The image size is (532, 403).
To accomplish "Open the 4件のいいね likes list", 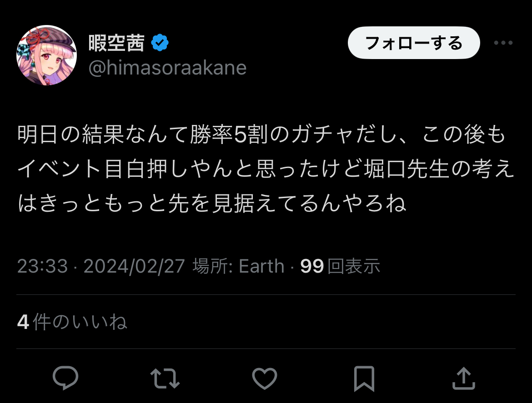I will (72, 322).
